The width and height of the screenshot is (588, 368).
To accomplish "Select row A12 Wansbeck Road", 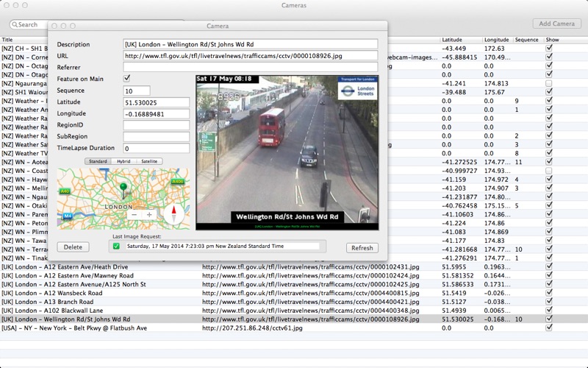I will click(x=294, y=293).
